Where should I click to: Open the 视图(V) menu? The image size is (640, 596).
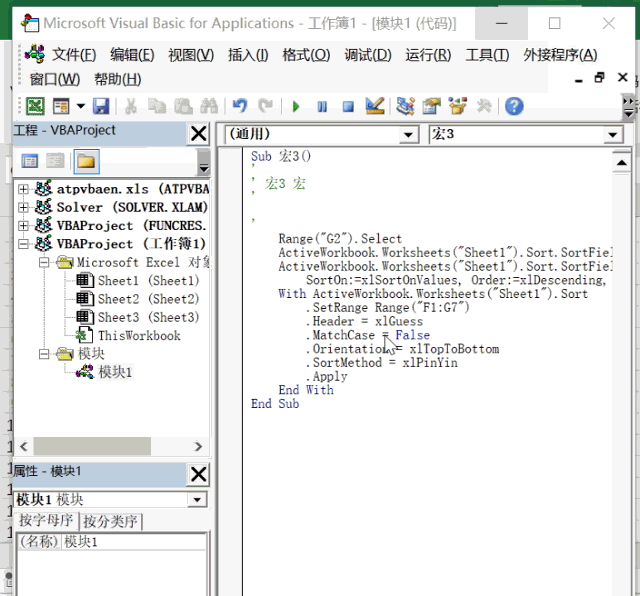(191, 55)
